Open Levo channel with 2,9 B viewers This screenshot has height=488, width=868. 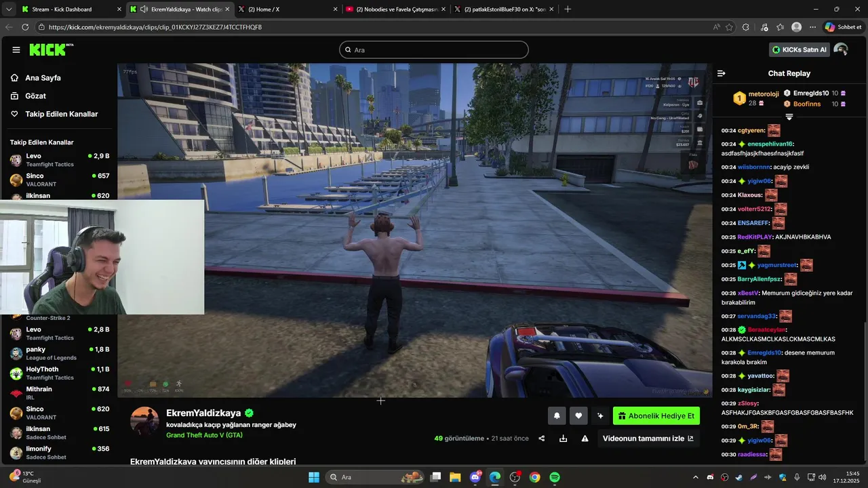pyautogui.click(x=60, y=160)
